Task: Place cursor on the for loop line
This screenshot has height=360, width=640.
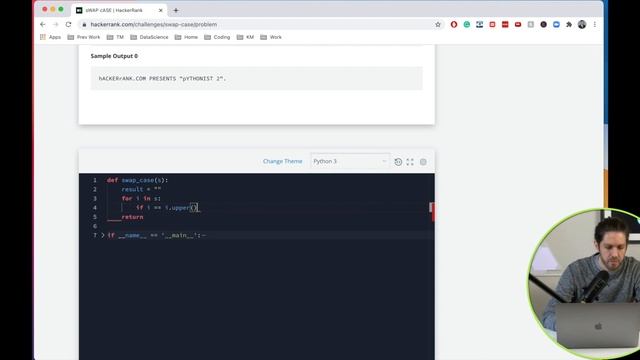Action: point(141,198)
